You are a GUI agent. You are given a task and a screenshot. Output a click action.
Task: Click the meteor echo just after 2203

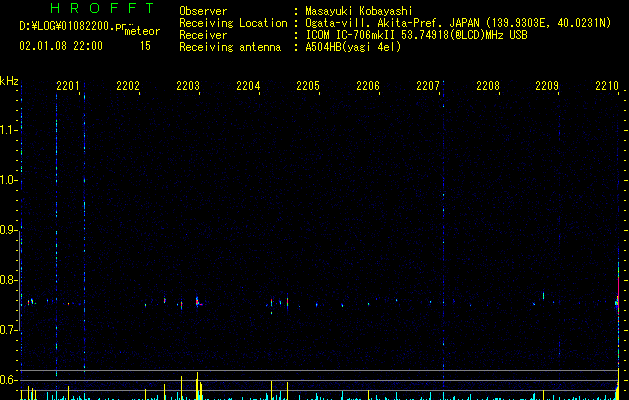[x=198, y=302]
